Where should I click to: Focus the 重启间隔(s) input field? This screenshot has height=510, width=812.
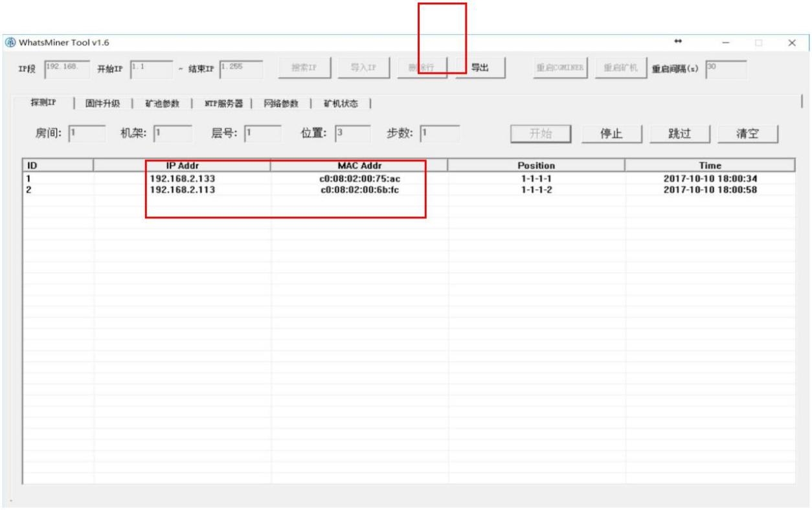pos(725,67)
